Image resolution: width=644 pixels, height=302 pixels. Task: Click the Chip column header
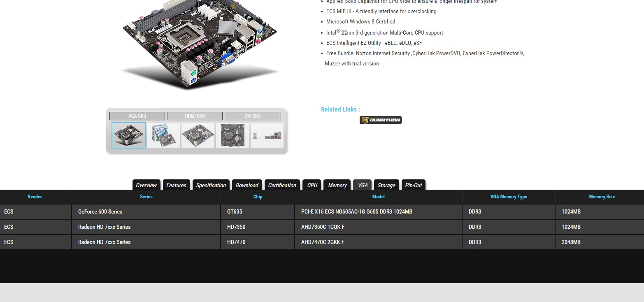coord(258,197)
